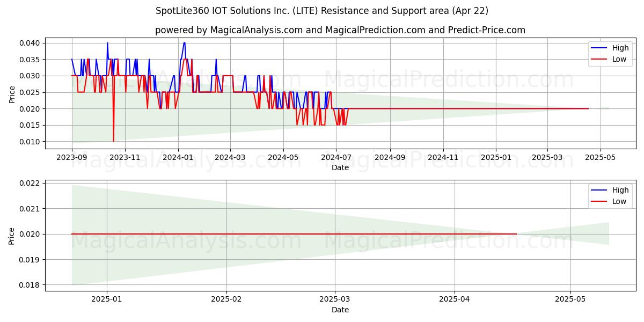
Task: Click the 2023-11 tick label
Action: coord(125,157)
